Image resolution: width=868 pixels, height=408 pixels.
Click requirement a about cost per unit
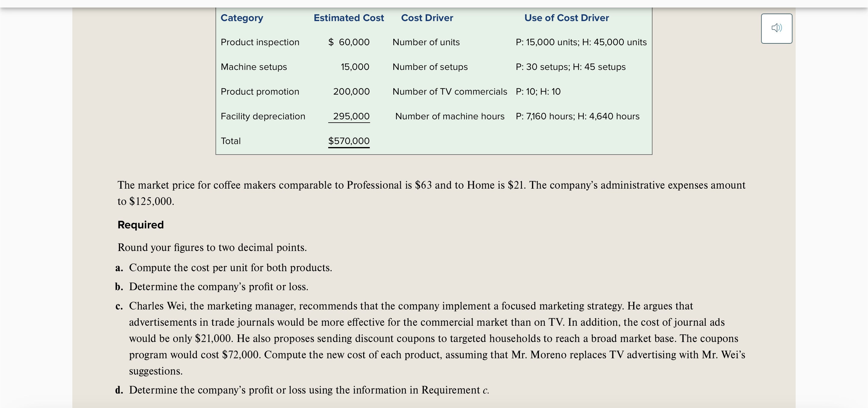223,268
